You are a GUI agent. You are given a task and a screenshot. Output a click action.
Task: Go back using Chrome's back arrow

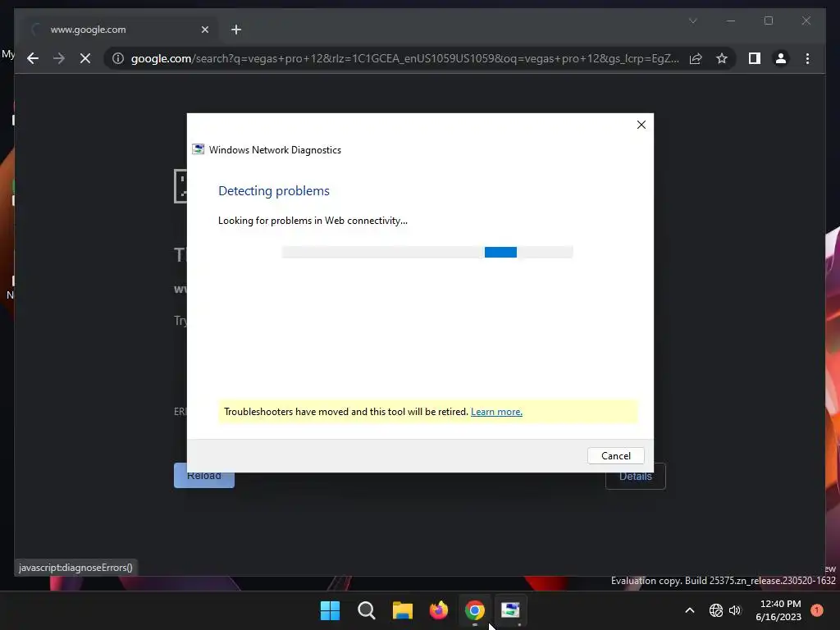pos(33,58)
